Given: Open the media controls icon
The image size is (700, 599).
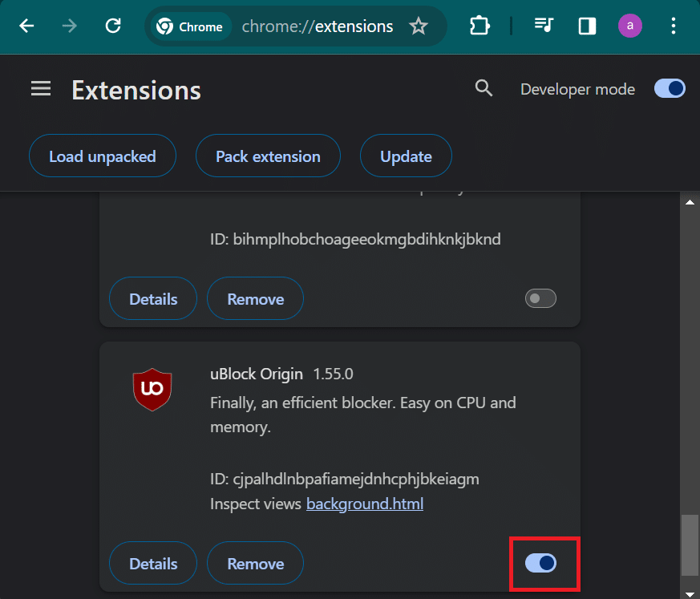Looking at the screenshot, I should pos(544,26).
